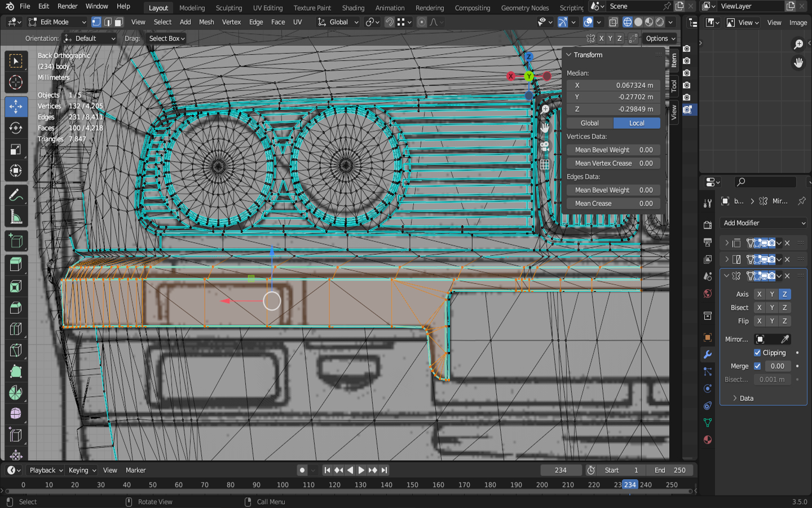The height and width of the screenshot is (508, 812).
Task: Select the Extrude Region tool
Action: pos(16,264)
